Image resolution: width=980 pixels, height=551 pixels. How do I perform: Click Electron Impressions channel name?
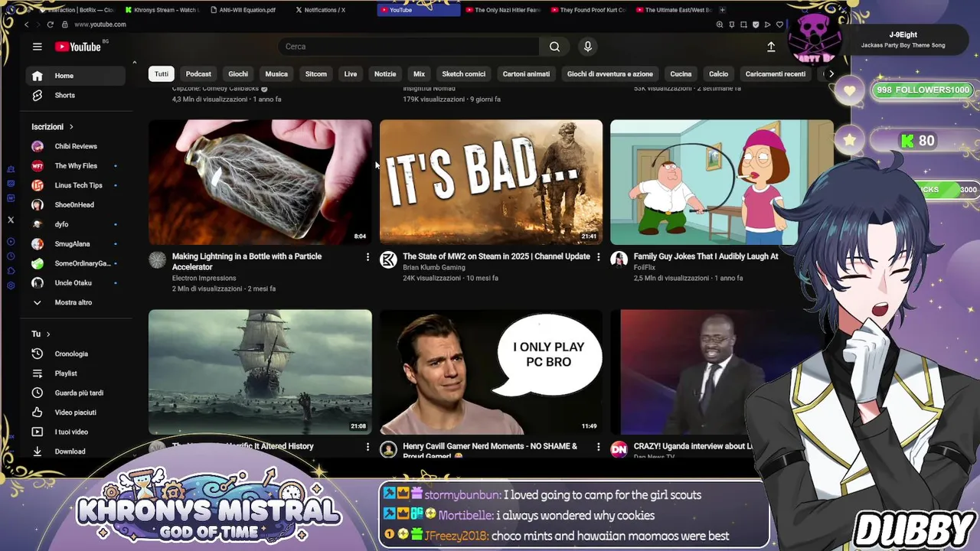tap(204, 278)
